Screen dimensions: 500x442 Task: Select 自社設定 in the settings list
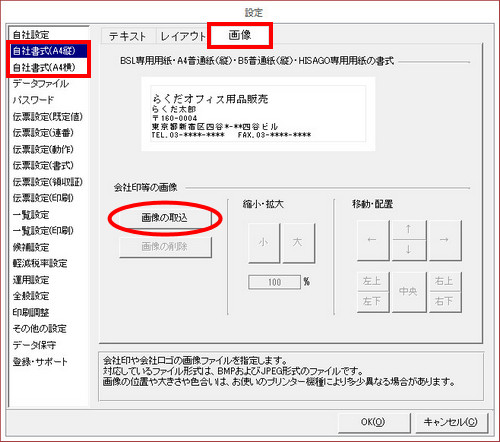tap(31, 34)
